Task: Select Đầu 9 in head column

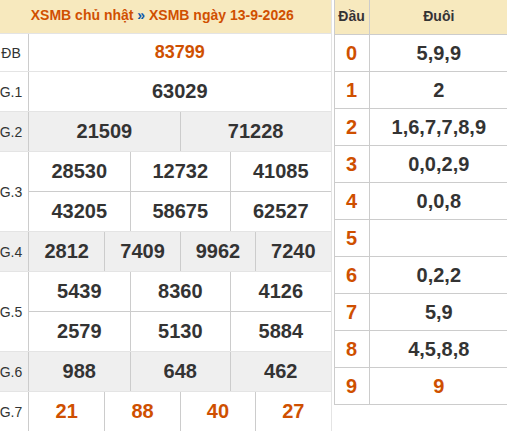Action: pos(351,386)
